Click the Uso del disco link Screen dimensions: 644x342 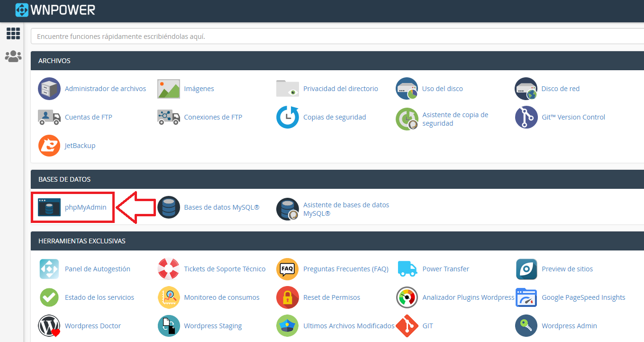coord(443,89)
